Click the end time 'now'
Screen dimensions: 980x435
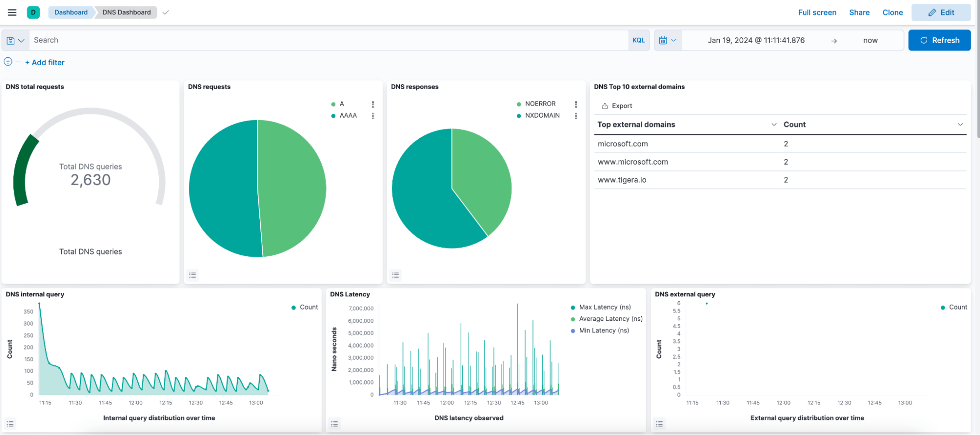870,41
